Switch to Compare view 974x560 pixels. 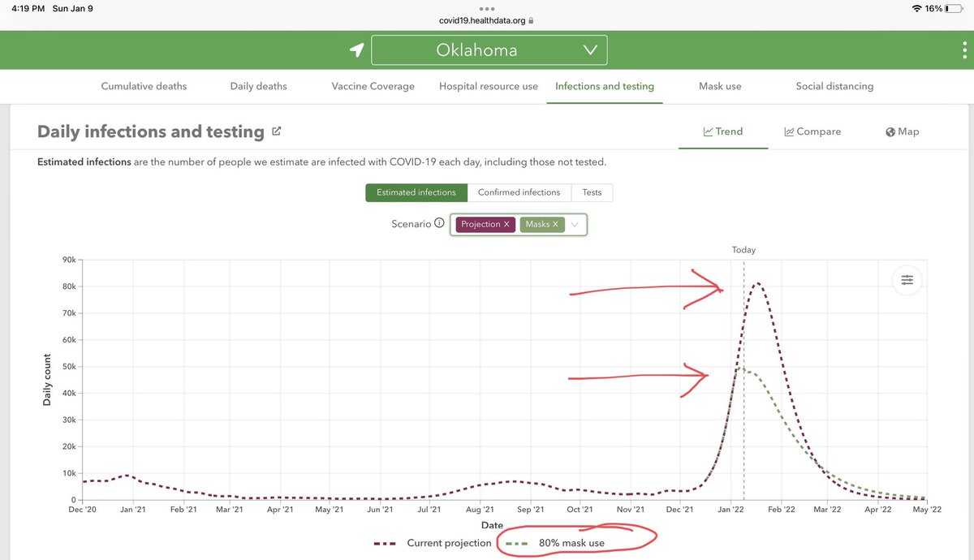[x=812, y=131]
